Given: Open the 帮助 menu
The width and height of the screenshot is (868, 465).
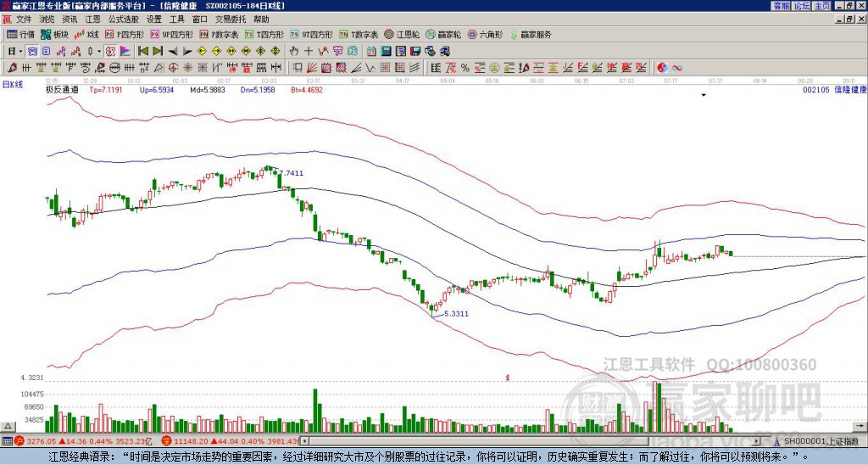Looking at the screenshot, I should [x=261, y=19].
